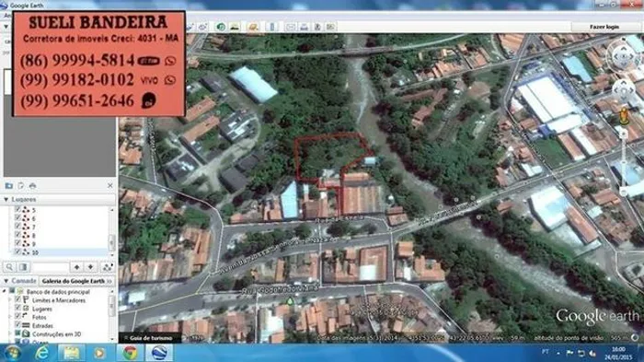
Task: Click the printer icon above Lugares
Action: click(33, 186)
